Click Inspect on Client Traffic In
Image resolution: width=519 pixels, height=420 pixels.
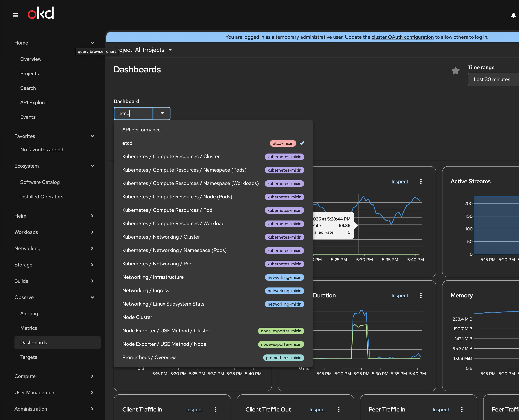[x=194, y=409]
